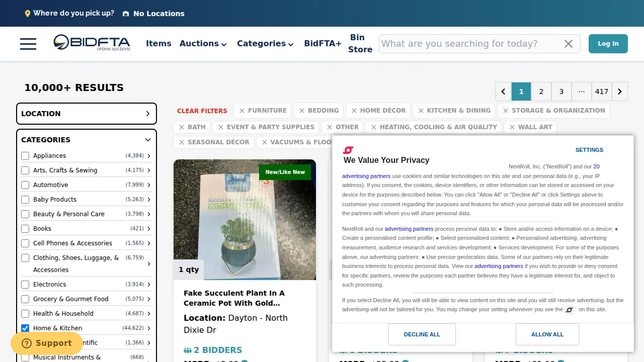Clear the search box with X icon
The width and height of the screenshot is (644, 362).
(x=569, y=44)
